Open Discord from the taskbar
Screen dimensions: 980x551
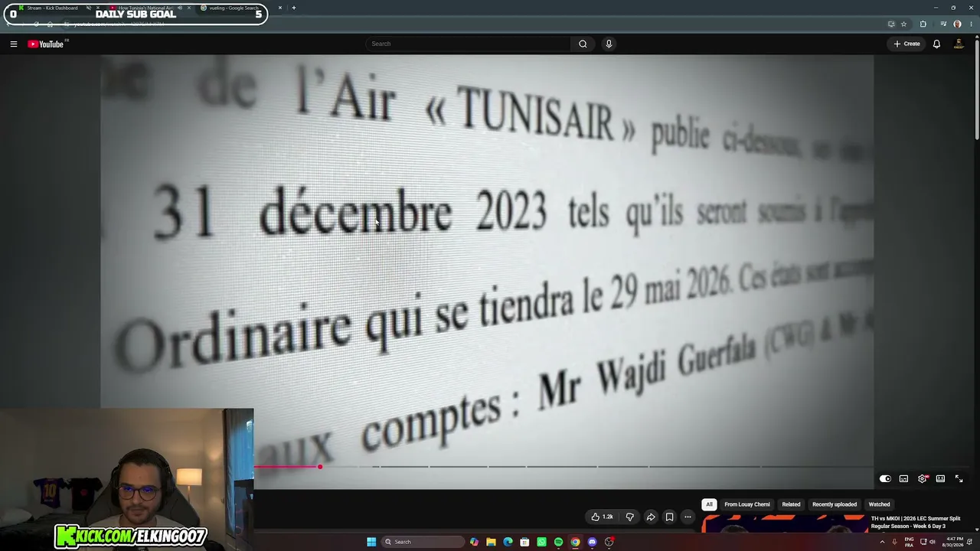[592, 542]
